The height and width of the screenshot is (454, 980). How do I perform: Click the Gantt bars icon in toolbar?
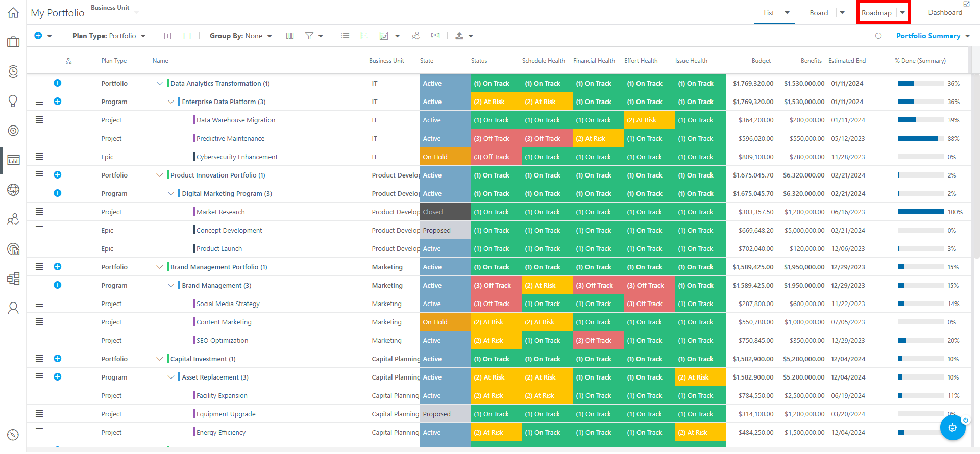tap(364, 36)
